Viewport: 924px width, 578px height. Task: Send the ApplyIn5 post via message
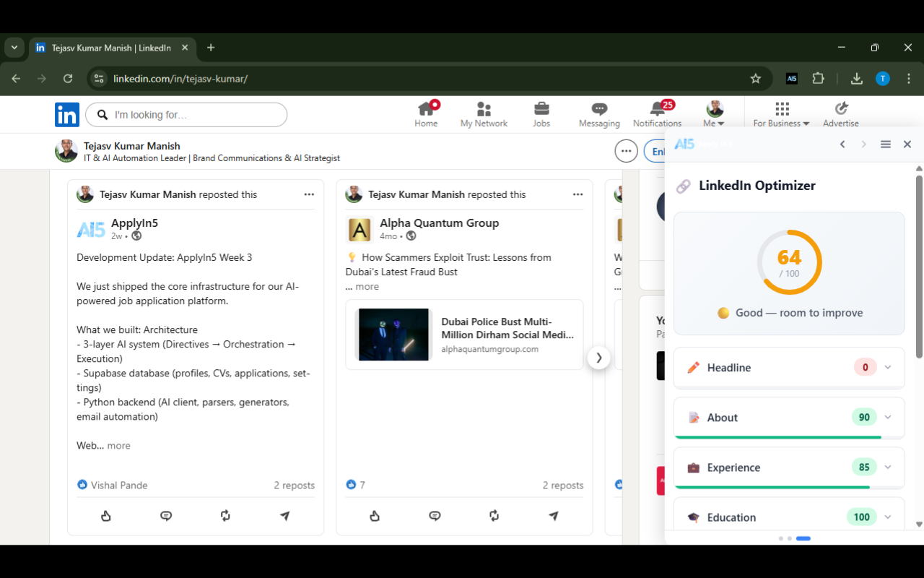tap(284, 516)
